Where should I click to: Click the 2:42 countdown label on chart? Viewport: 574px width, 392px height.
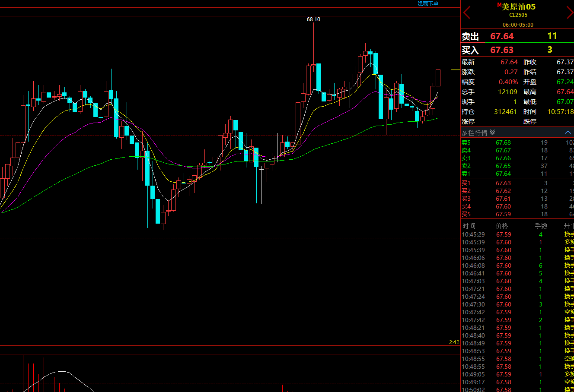(454, 342)
